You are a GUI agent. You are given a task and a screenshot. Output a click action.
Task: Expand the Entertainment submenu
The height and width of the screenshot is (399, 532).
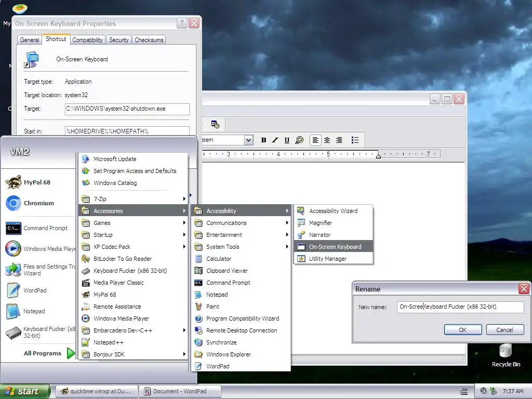[241, 235]
